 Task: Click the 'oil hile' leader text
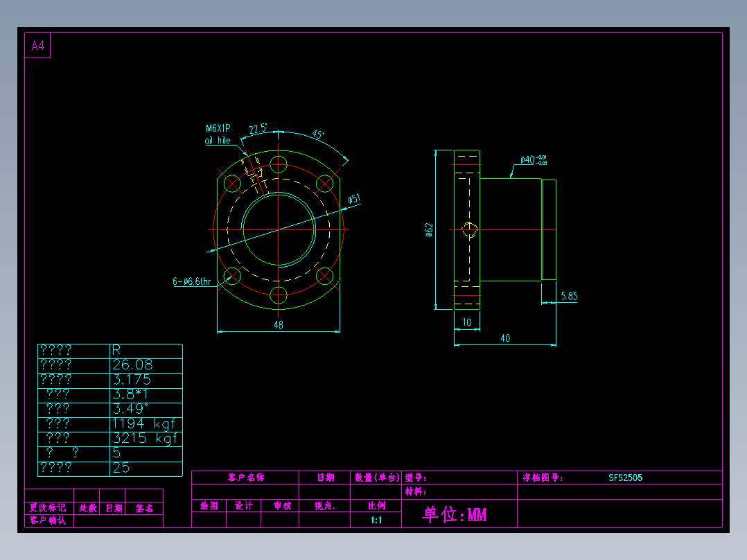(218, 141)
